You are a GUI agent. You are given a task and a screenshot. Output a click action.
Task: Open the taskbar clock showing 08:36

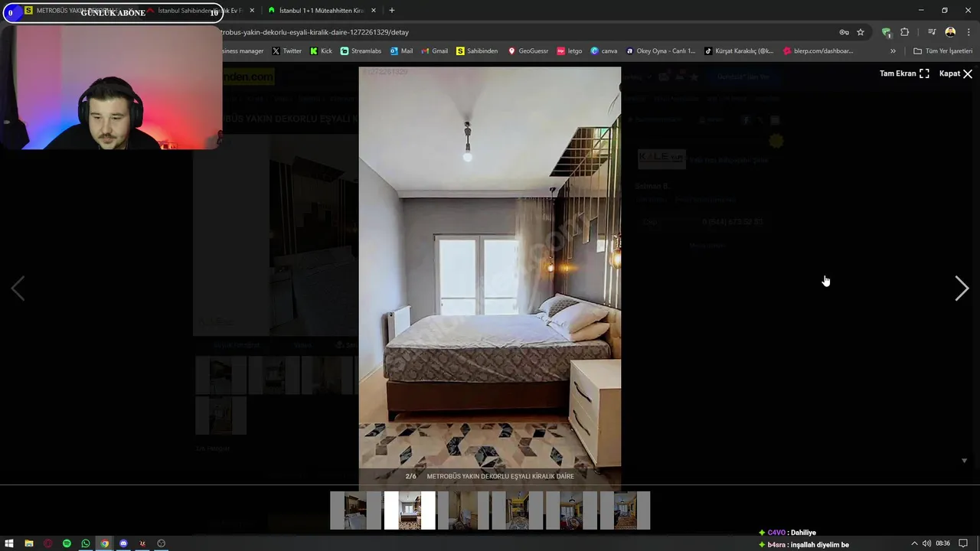tap(942, 543)
